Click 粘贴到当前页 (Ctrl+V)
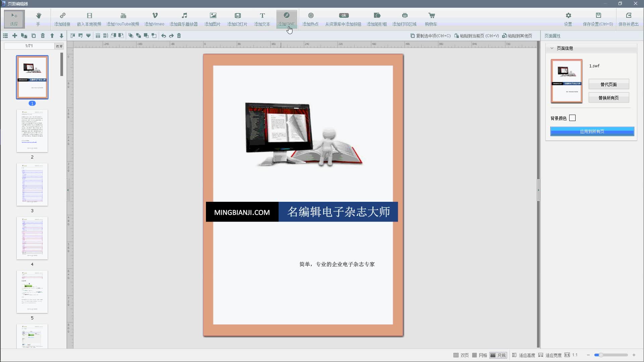The image size is (644, 362). 477,36
